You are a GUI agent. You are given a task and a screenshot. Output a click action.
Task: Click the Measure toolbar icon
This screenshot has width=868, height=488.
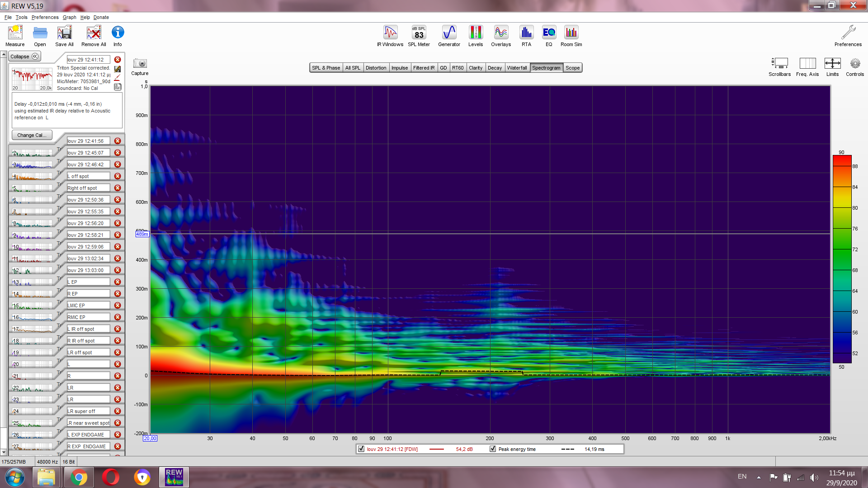[15, 36]
